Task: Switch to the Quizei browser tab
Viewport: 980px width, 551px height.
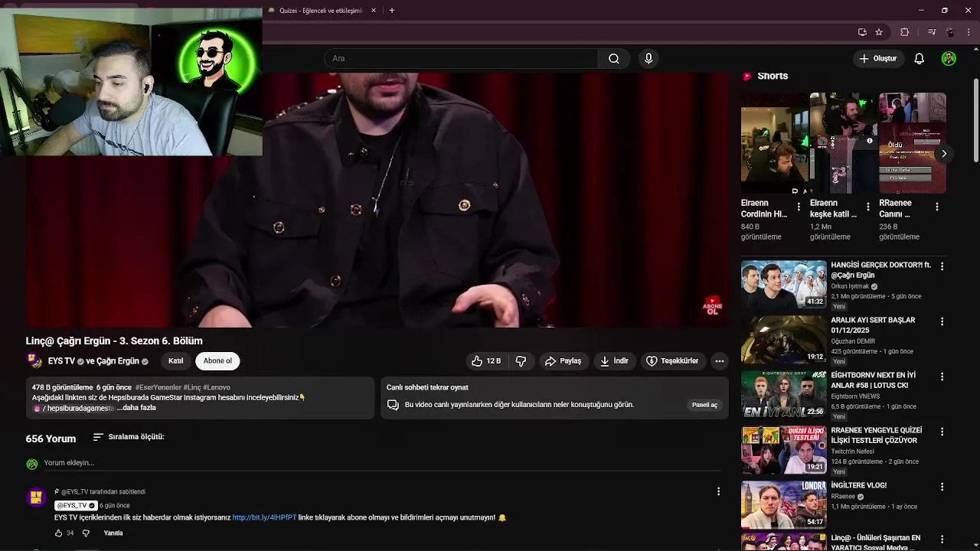Action: (321, 11)
